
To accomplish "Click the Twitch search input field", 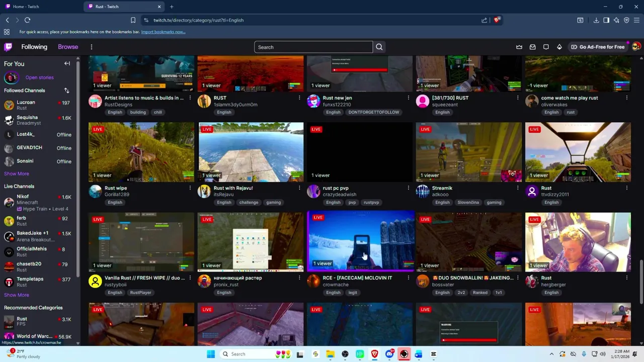I will point(313,47).
